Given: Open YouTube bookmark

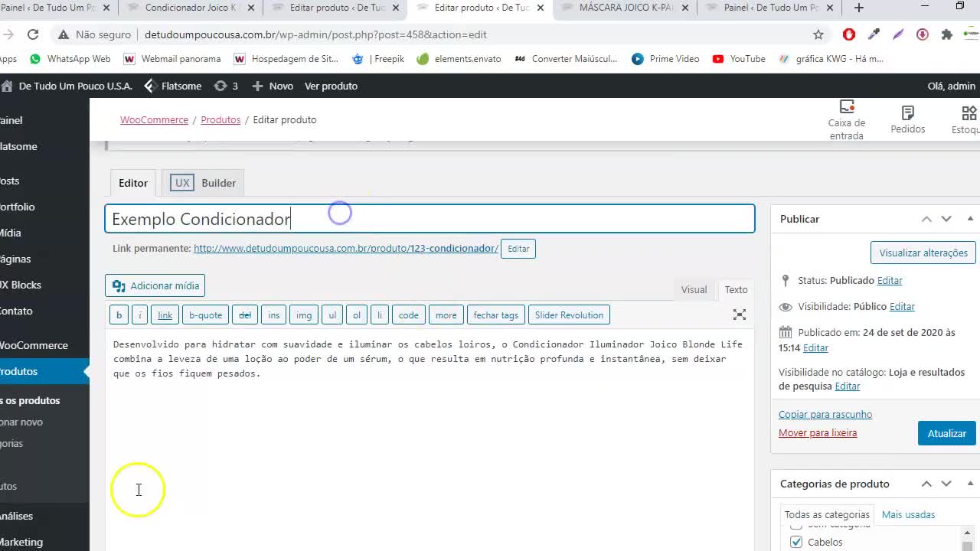Looking at the screenshot, I should [x=739, y=59].
